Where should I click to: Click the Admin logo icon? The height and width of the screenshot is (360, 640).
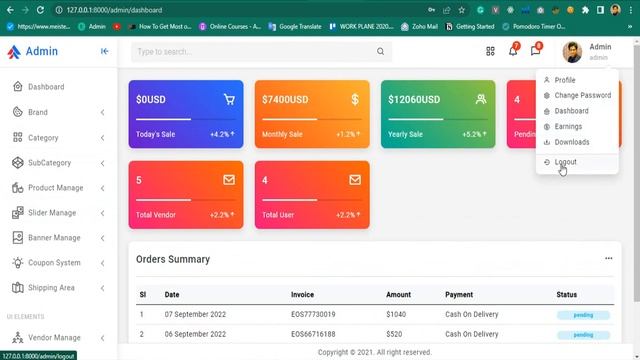pos(13,52)
